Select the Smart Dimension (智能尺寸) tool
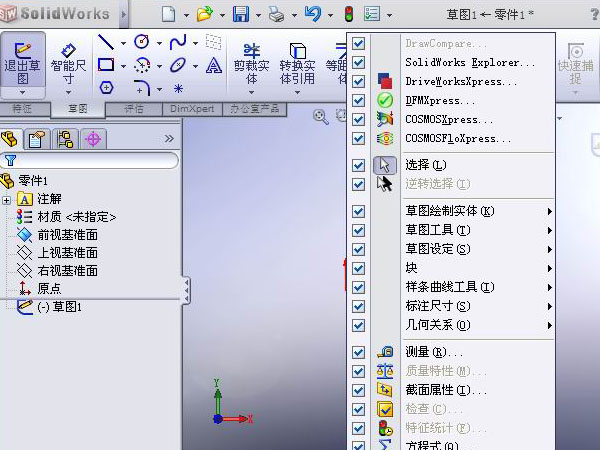The height and width of the screenshot is (450, 600). pyautogui.click(x=68, y=65)
